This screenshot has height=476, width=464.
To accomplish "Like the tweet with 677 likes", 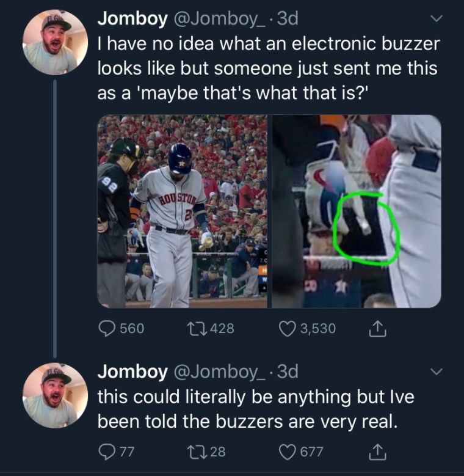I will click(x=288, y=452).
